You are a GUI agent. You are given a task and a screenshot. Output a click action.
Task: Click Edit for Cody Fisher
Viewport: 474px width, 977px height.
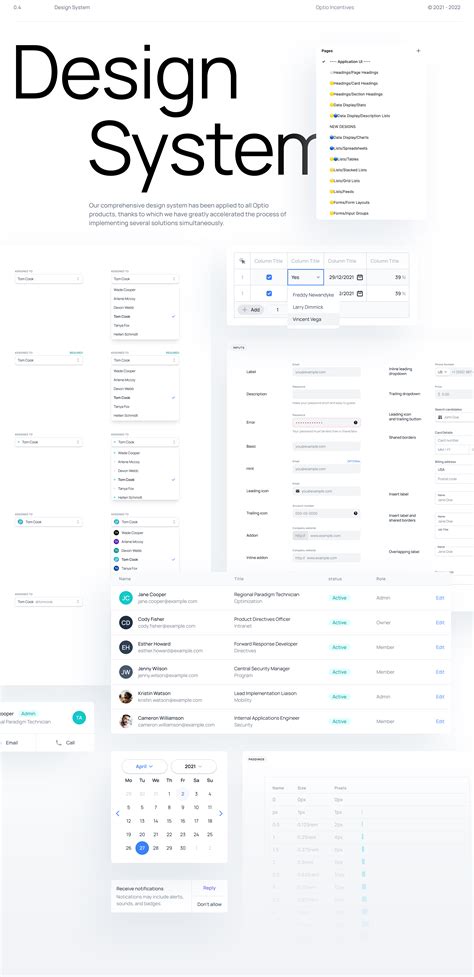click(440, 622)
